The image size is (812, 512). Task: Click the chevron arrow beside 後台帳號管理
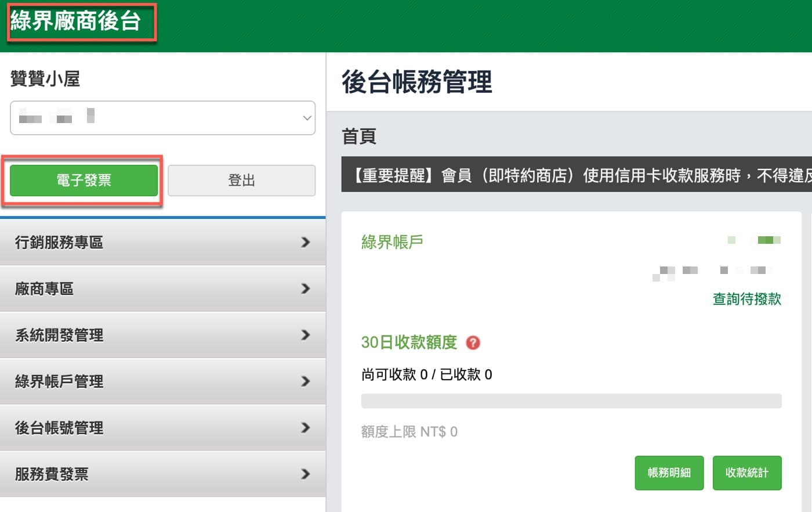point(306,428)
